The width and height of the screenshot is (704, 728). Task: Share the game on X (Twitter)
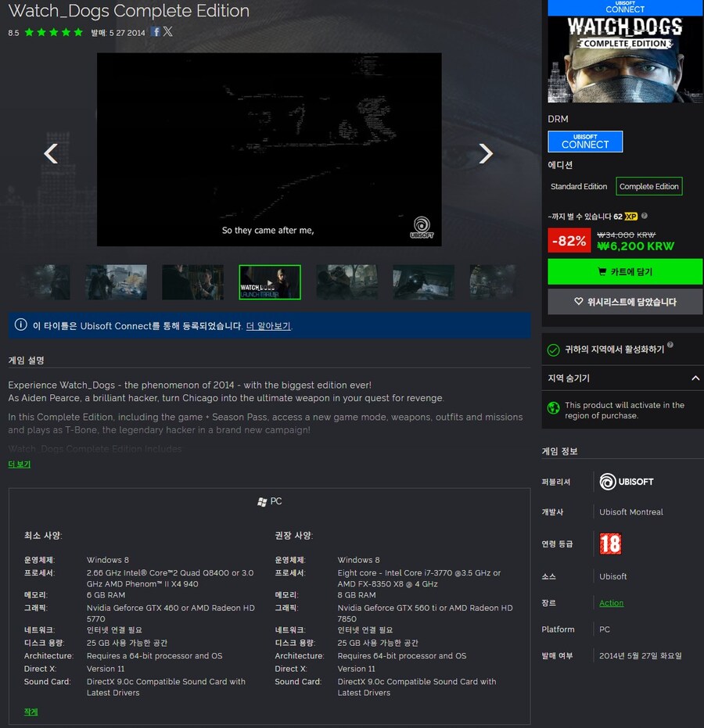tap(168, 31)
